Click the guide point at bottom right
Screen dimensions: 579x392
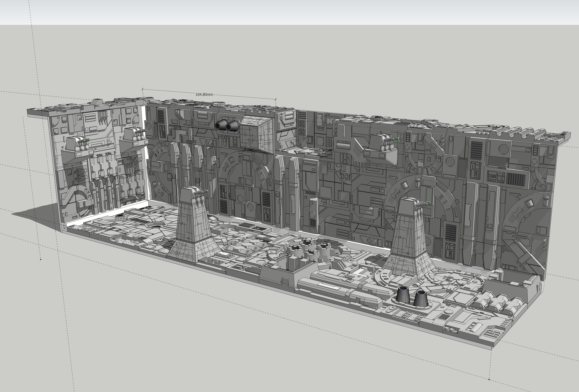[489, 379]
